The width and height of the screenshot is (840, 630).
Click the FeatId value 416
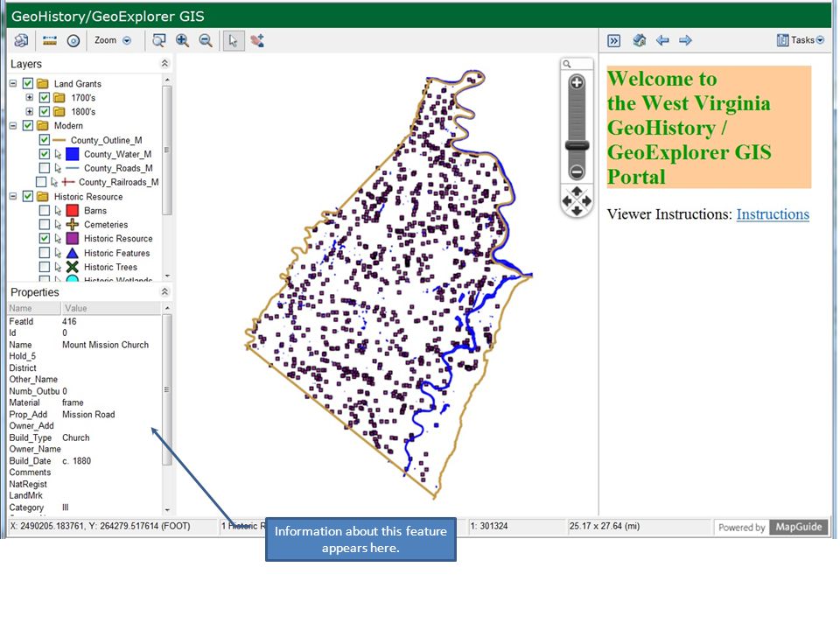(x=69, y=321)
